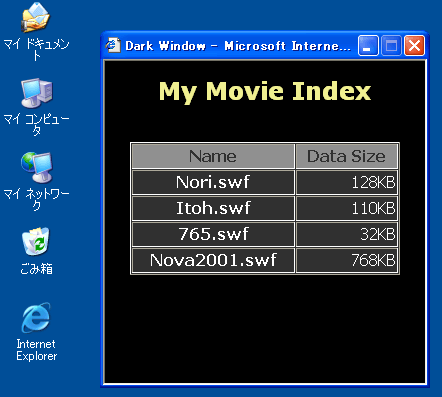Click the 128KB size cell

pyautogui.click(x=347, y=182)
